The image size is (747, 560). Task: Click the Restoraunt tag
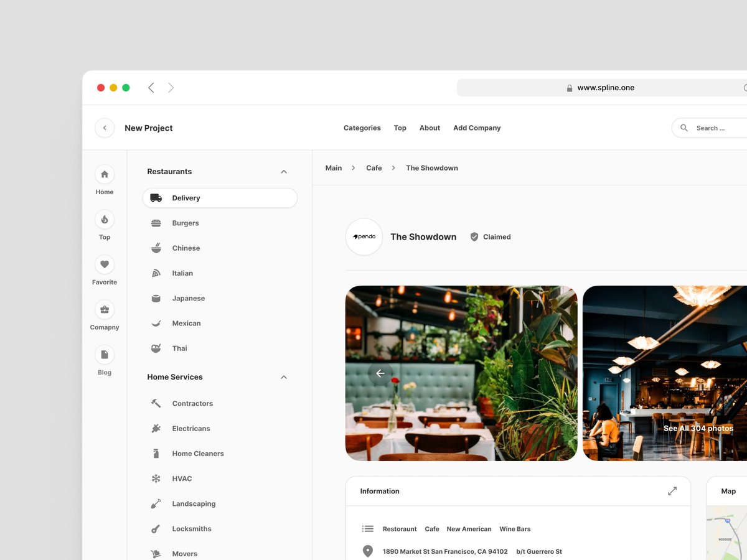click(x=400, y=529)
